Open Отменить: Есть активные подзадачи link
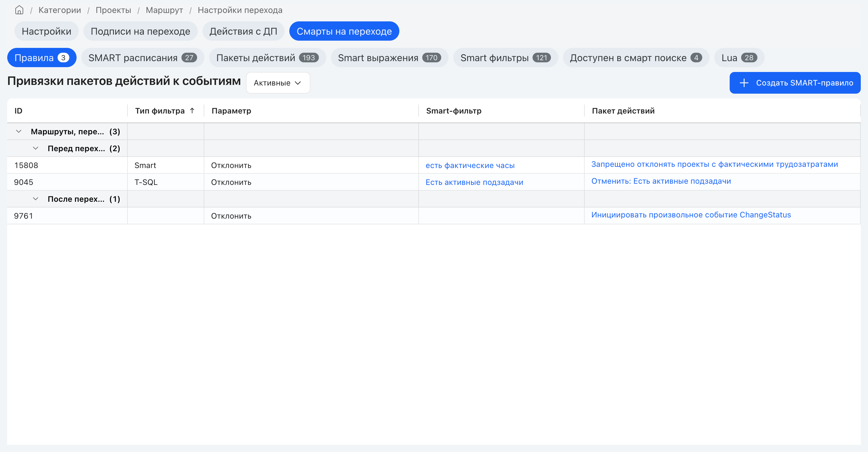 pyautogui.click(x=661, y=181)
